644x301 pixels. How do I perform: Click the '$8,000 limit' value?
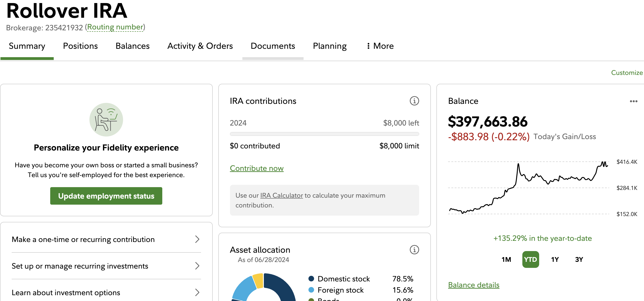coord(399,146)
